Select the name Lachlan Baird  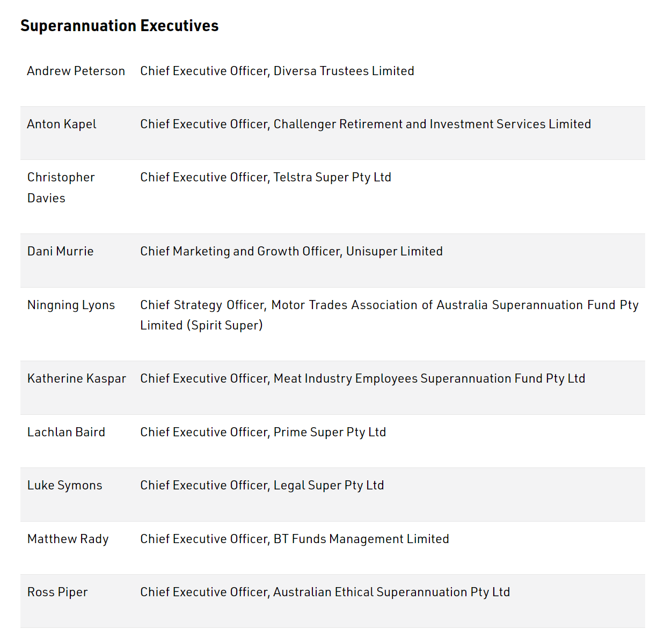66,432
